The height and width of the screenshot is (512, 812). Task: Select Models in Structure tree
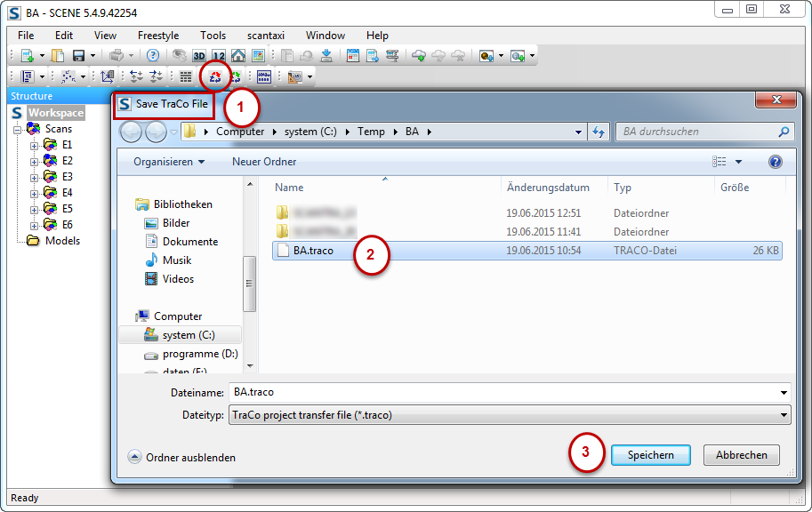[54, 241]
